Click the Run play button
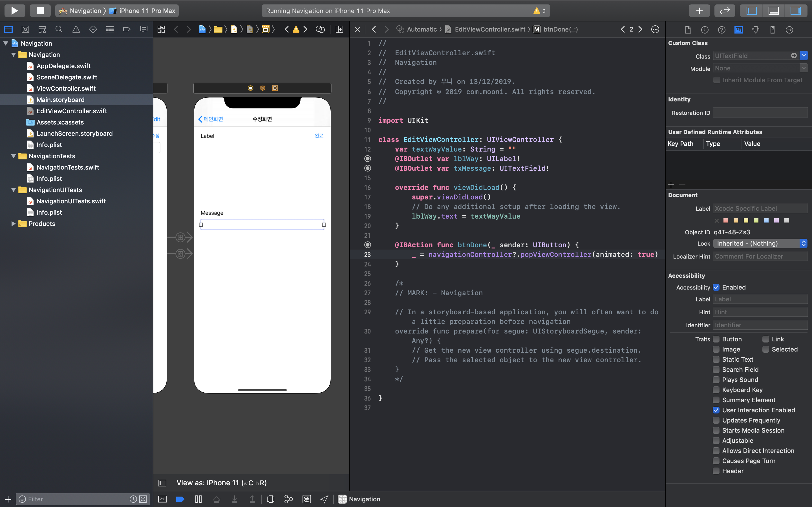The image size is (812, 507). point(14,11)
